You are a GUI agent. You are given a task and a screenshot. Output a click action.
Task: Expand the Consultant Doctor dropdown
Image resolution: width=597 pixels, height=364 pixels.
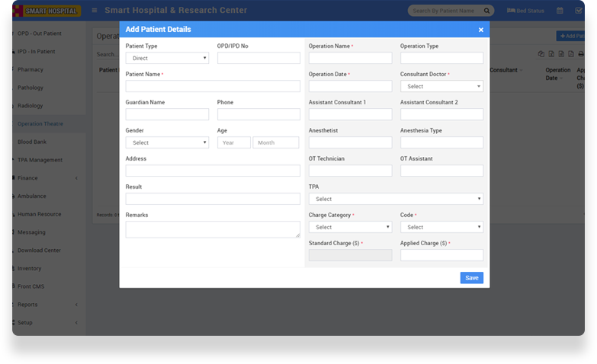coord(441,86)
